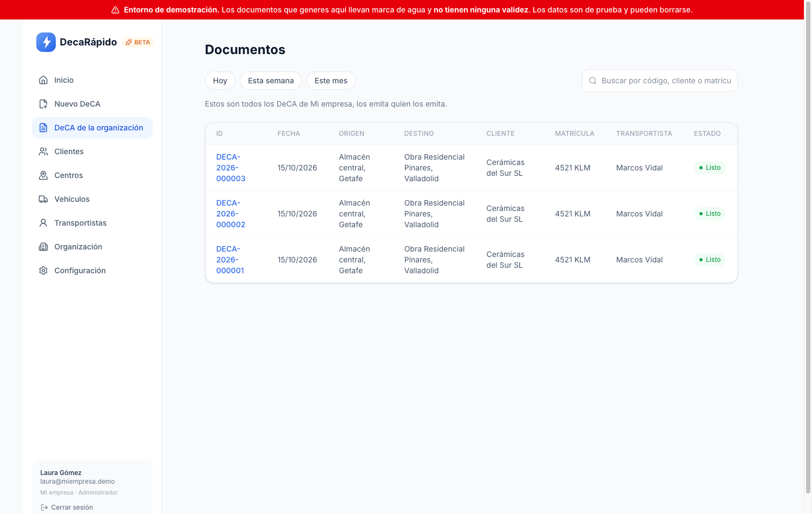Open Organización settings page
This screenshot has height=514, width=812.
92,247
